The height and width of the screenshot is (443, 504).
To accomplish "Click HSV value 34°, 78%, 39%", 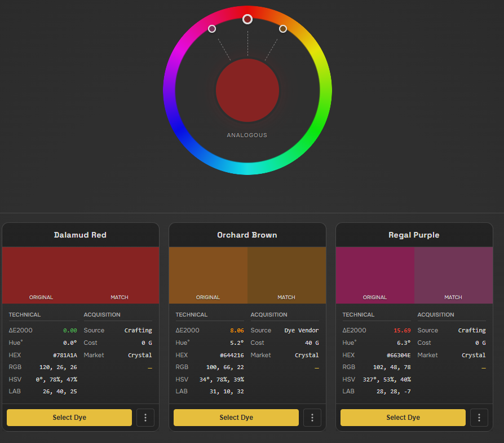I will click(222, 379).
